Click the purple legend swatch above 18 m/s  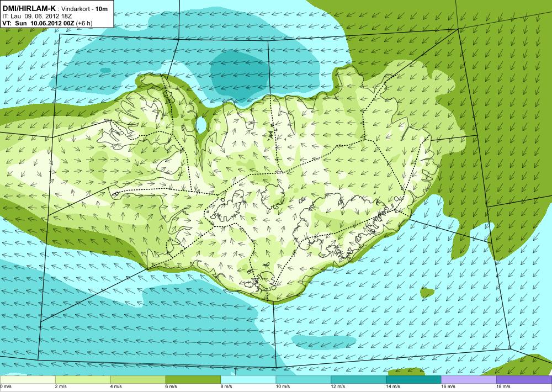tap(524, 380)
